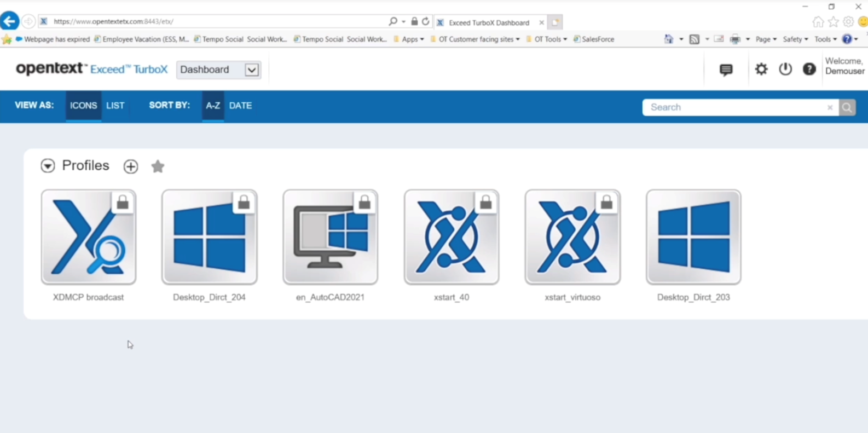Image resolution: width=868 pixels, height=433 pixels.
Task: Click the XDMCP broadcast label
Action: 88,297
